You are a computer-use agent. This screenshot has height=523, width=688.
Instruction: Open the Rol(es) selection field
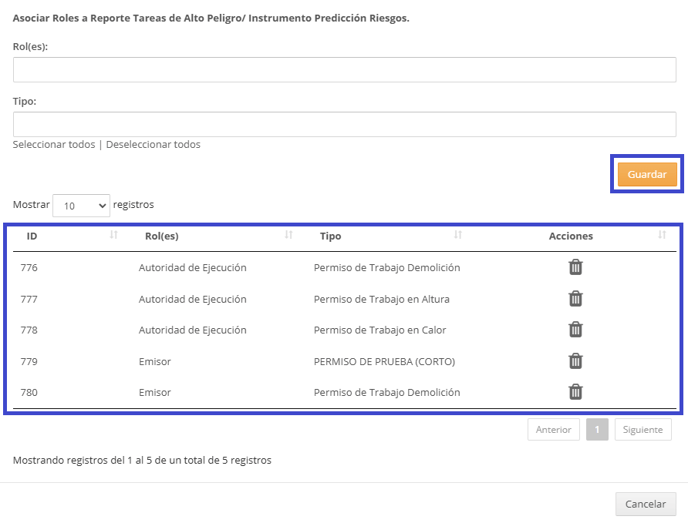(x=344, y=69)
